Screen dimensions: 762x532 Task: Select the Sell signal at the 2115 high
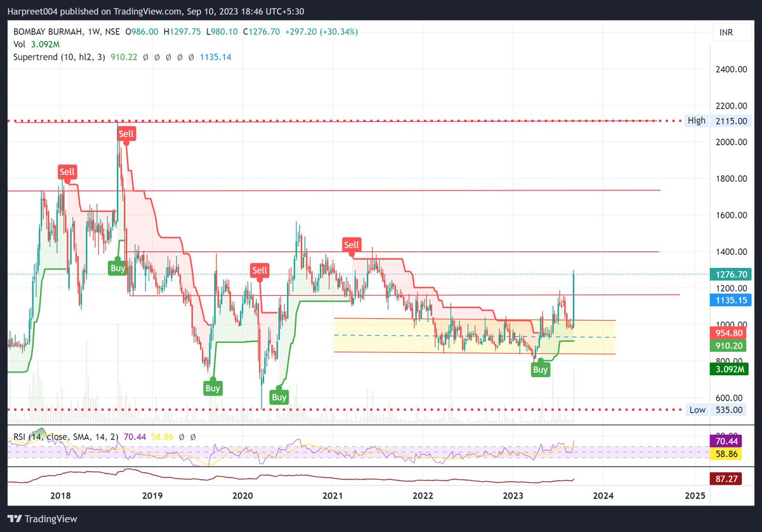pos(126,133)
